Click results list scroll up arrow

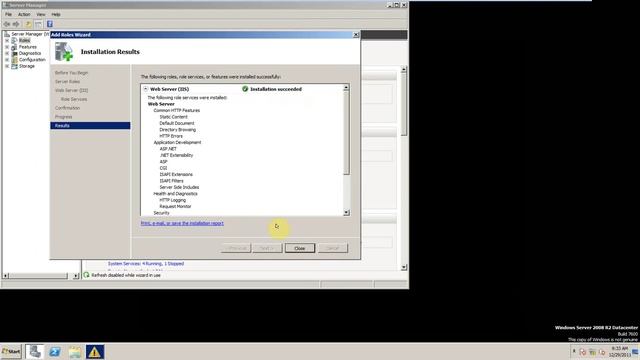click(x=346, y=88)
